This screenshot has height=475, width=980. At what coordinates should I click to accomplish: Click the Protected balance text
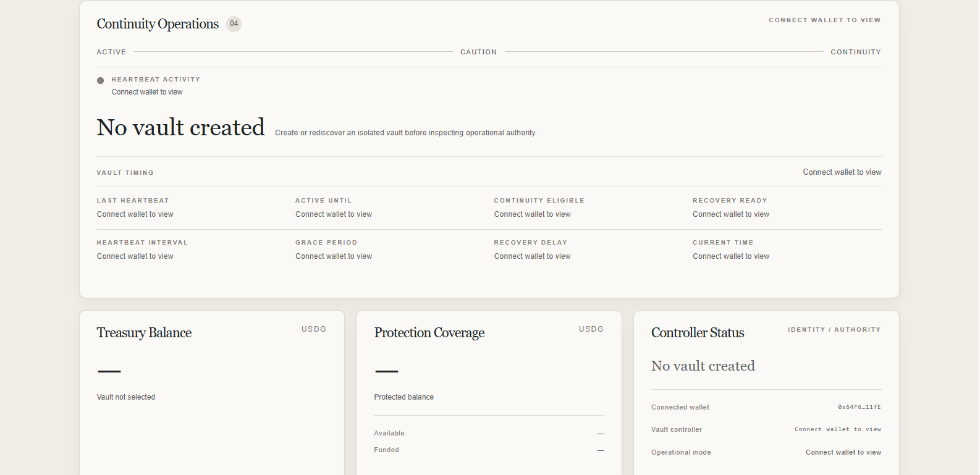tap(404, 397)
